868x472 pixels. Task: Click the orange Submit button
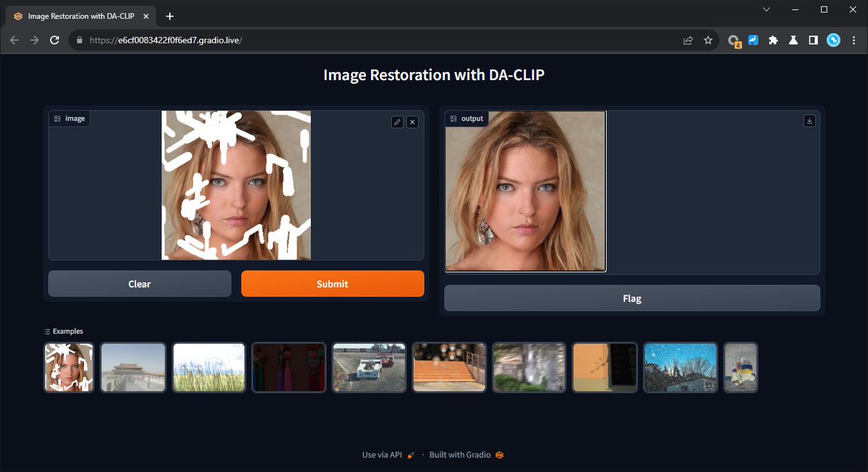[333, 284]
